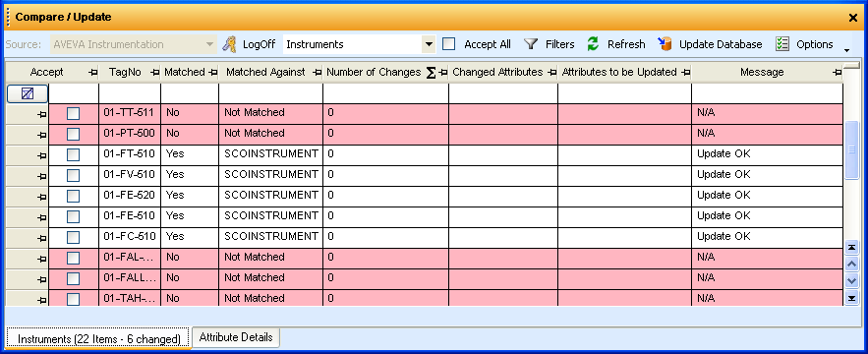The height and width of the screenshot is (354, 868).
Task: Click the filter row clear icon button
Action: (28, 94)
